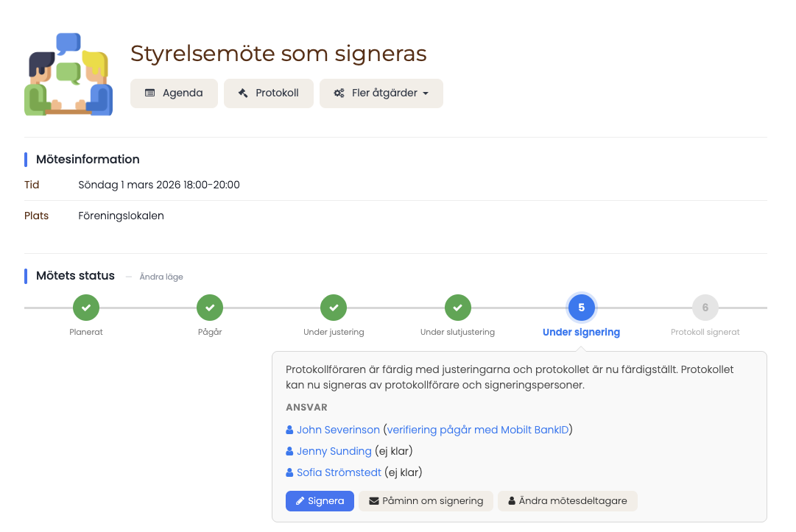Click step 5 Under signering circle
Viewport: 796px width, 532px height.
[x=581, y=308]
